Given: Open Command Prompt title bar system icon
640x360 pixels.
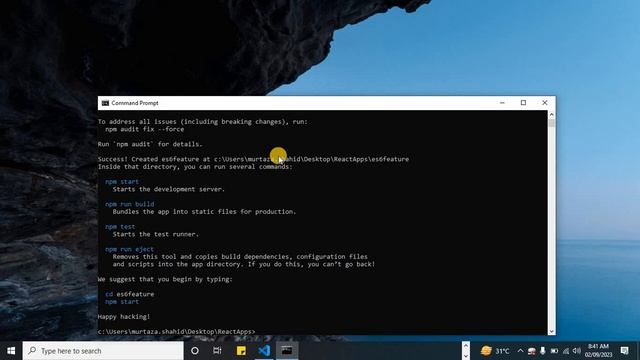Looking at the screenshot, I should (x=105, y=103).
